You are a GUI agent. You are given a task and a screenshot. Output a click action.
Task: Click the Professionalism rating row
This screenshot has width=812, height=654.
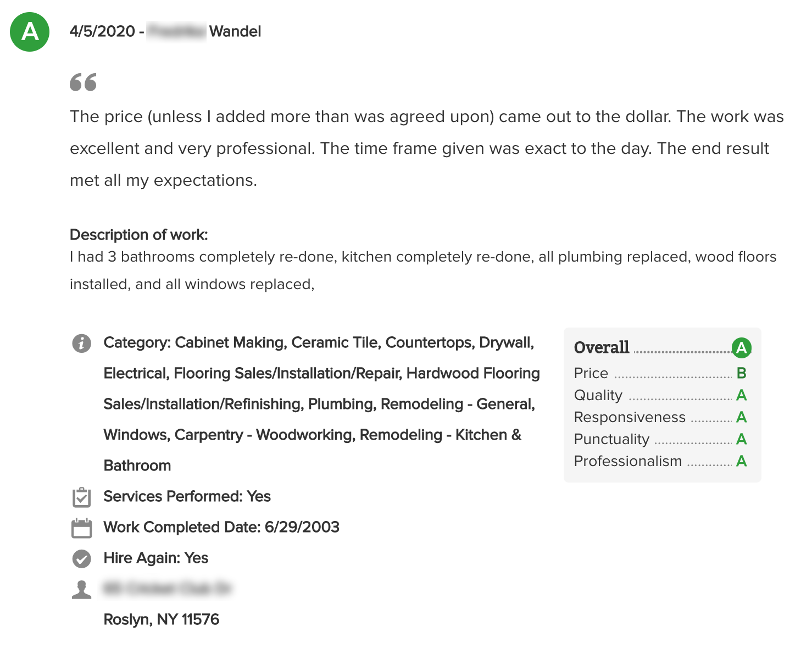coord(660,461)
